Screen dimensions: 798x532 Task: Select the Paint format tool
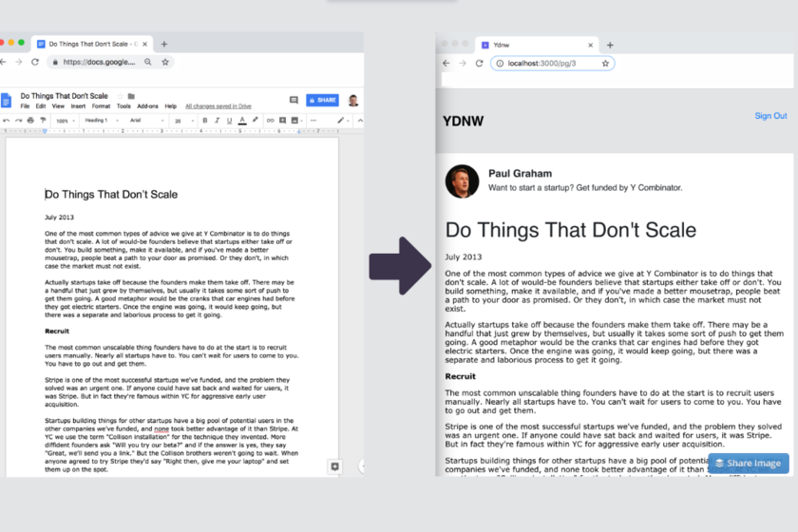point(43,121)
